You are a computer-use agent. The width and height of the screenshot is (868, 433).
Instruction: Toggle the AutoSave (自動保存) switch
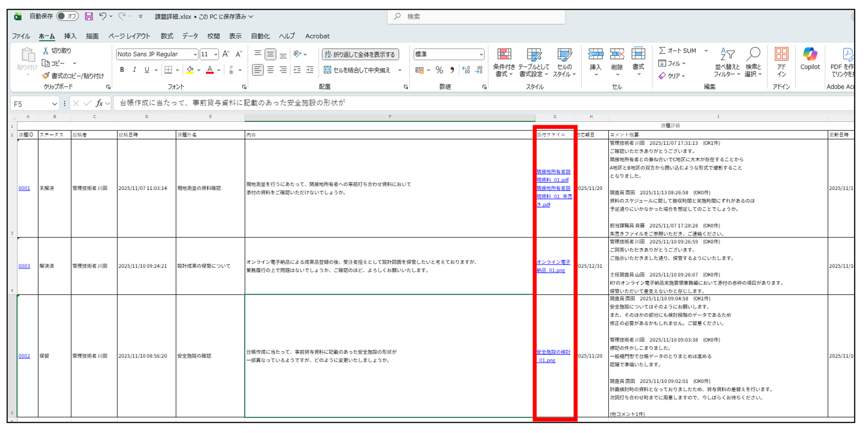coord(67,16)
